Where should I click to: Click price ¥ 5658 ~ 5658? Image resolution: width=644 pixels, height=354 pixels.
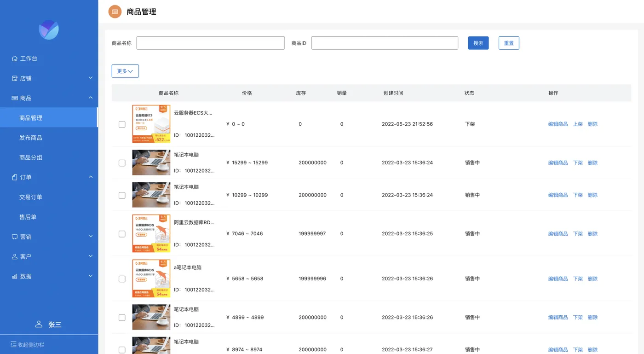click(x=245, y=279)
